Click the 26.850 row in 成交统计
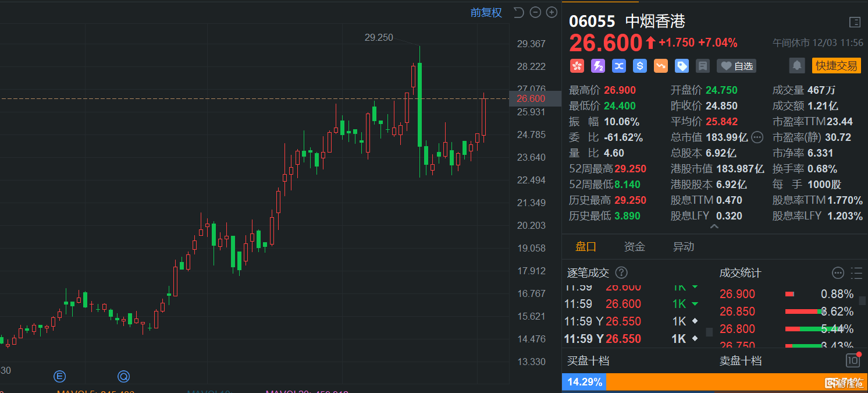Screen dimensions: 868x393 [787, 311]
